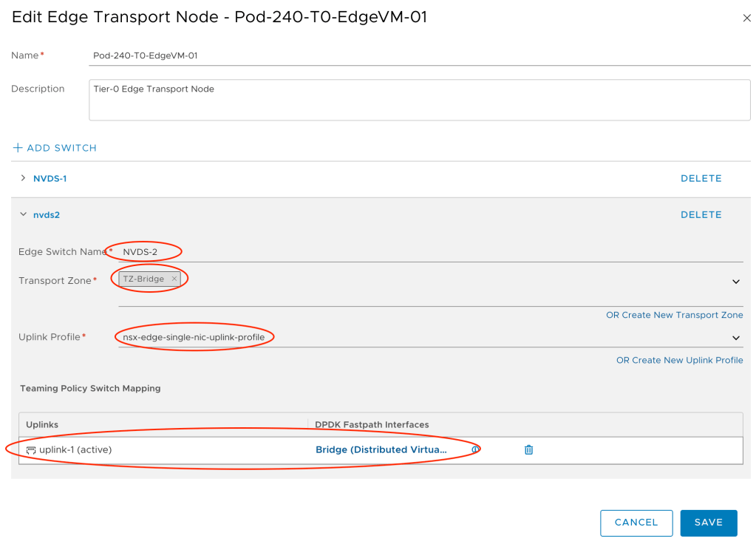Delete the nvds2 switch
756x544 pixels.
click(701, 214)
